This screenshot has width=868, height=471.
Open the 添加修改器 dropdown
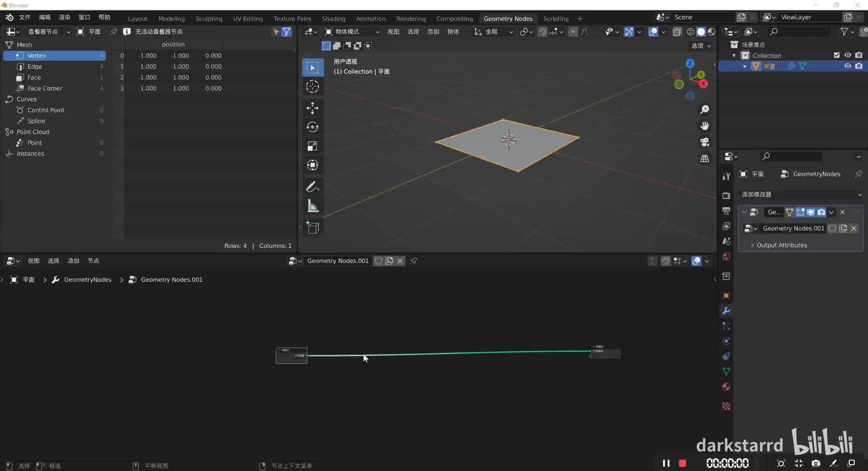click(801, 194)
